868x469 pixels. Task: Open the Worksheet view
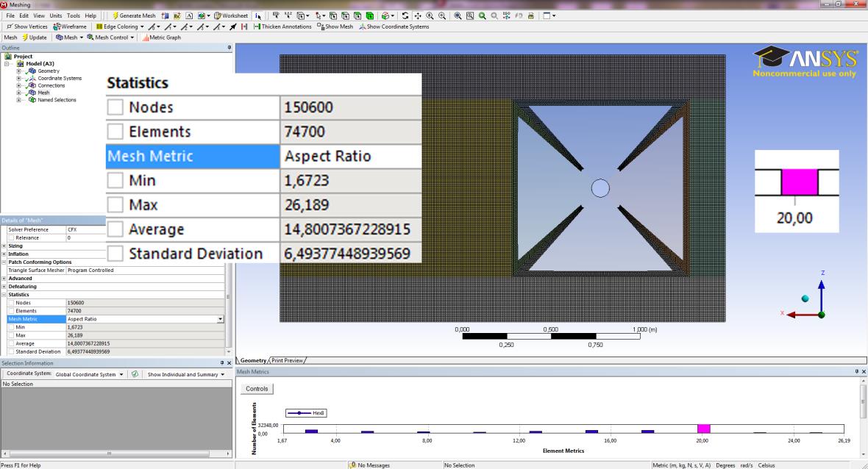(231, 15)
